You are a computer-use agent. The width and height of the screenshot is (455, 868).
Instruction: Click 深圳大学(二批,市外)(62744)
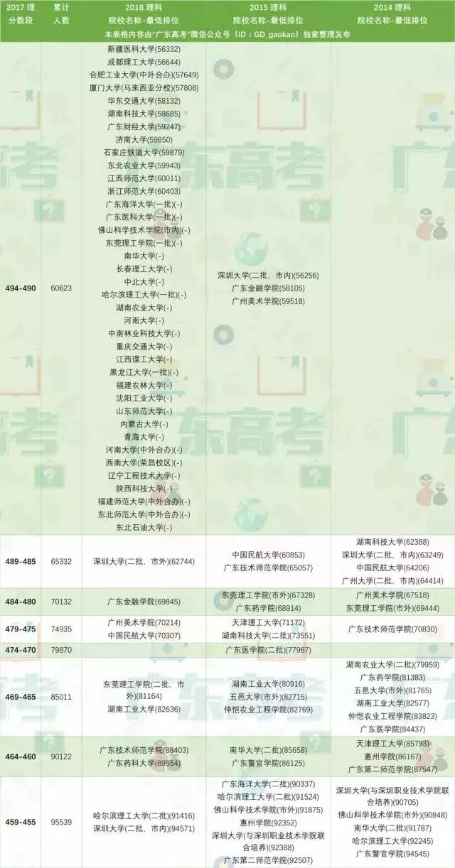144,561
